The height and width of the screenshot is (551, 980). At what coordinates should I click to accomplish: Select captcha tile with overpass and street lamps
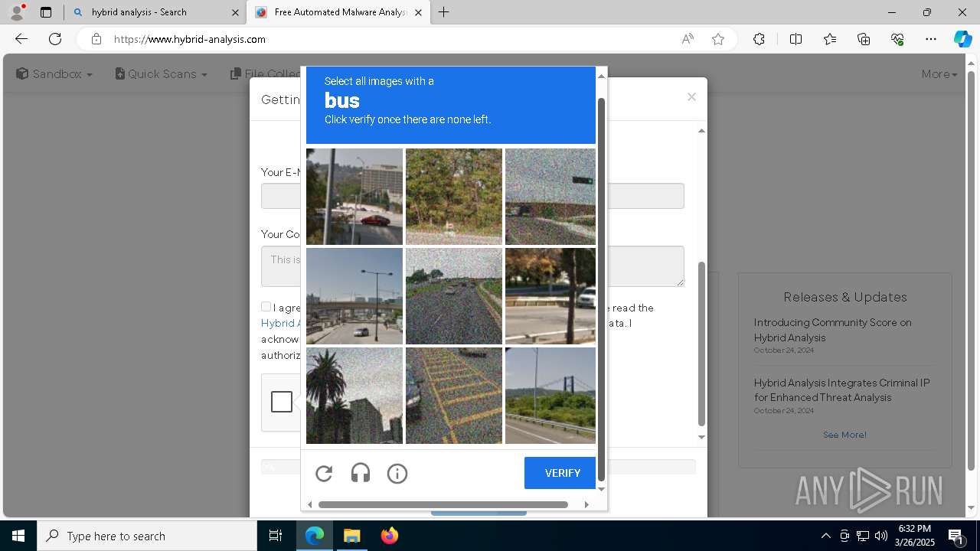354,296
